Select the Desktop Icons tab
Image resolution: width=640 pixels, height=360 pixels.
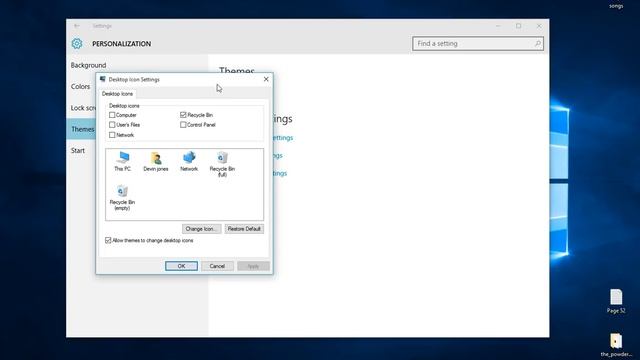[x=118, y=93]
